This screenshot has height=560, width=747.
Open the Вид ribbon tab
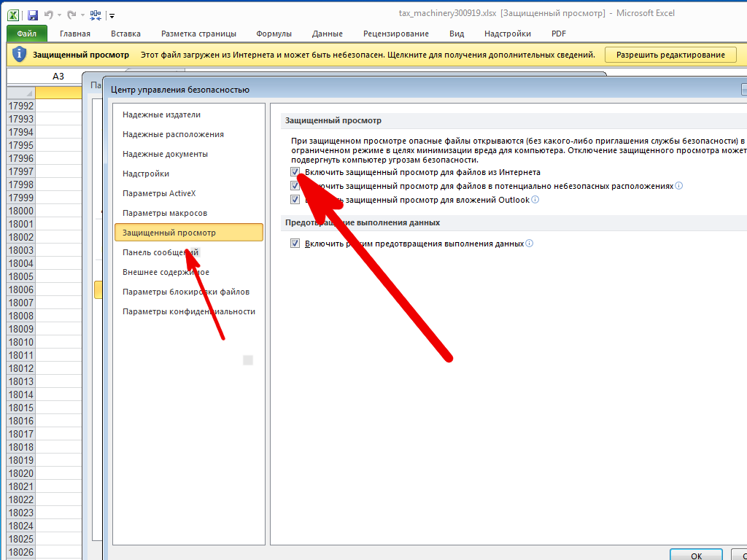(x=457, y=34)
